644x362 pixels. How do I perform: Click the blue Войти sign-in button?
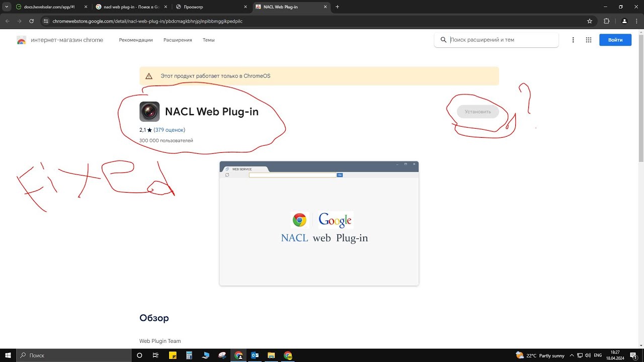(615, 40)
